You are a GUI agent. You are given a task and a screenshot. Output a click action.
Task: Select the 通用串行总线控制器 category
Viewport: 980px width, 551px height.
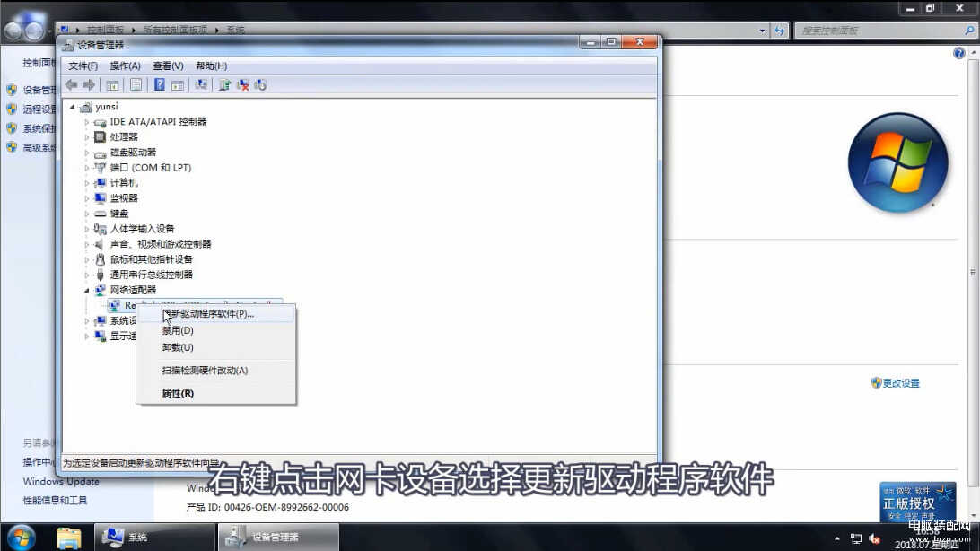pyautogui.click(x=152, y=275)
